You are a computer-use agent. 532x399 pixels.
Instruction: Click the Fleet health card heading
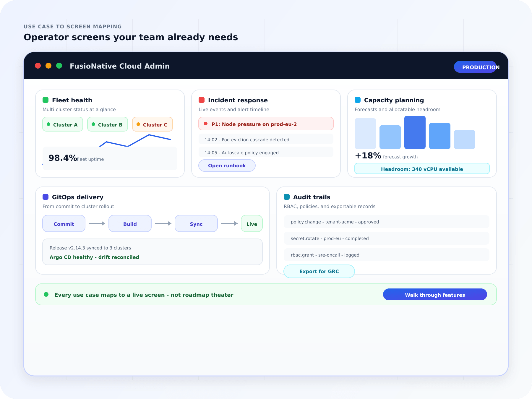[72, 100]
